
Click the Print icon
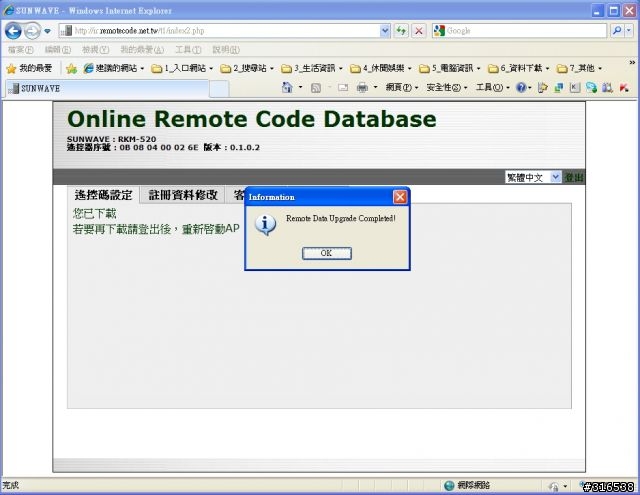pyautogui.click(x=362, y=88)
